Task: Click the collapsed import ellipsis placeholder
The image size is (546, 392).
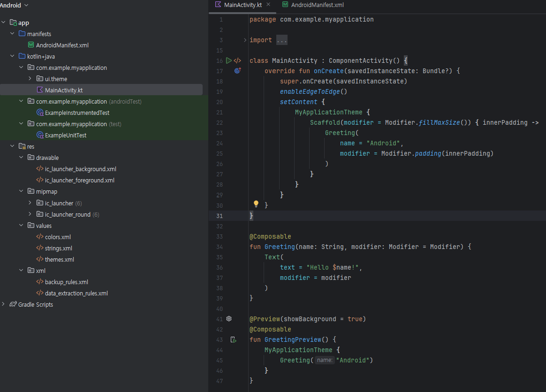Action: [282, 40]
